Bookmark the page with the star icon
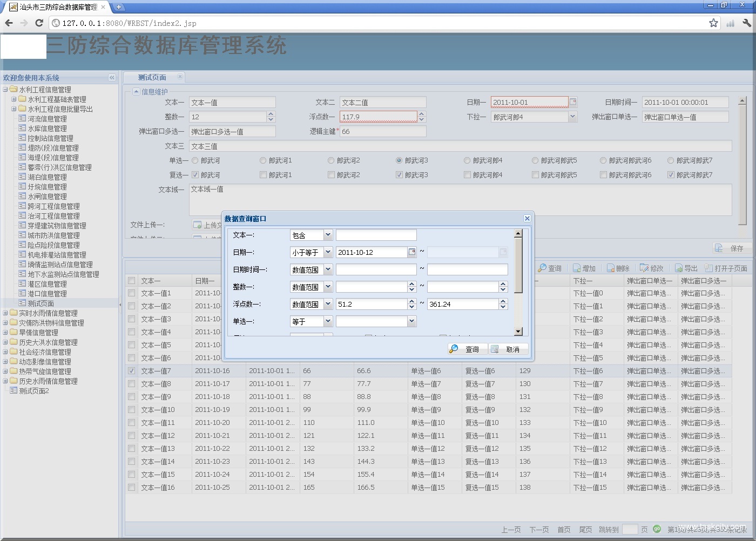 [x=713, y=23]
